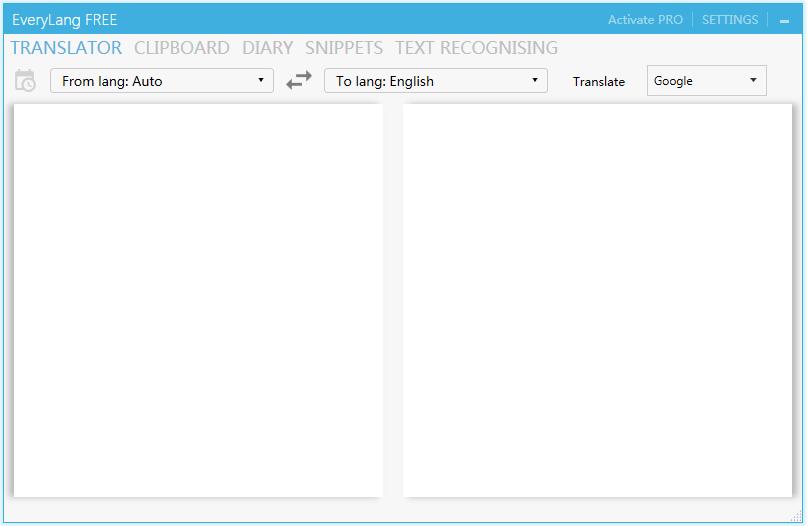Select the SNIPPETS tab
This screenshot has width=808, height=526.
tap(344, 48)
